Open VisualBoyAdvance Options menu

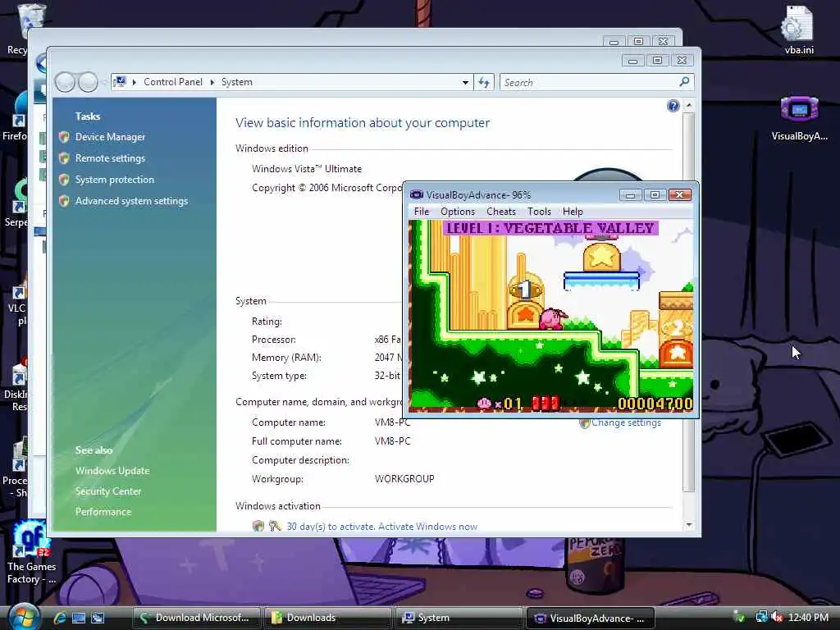point(458,212)
